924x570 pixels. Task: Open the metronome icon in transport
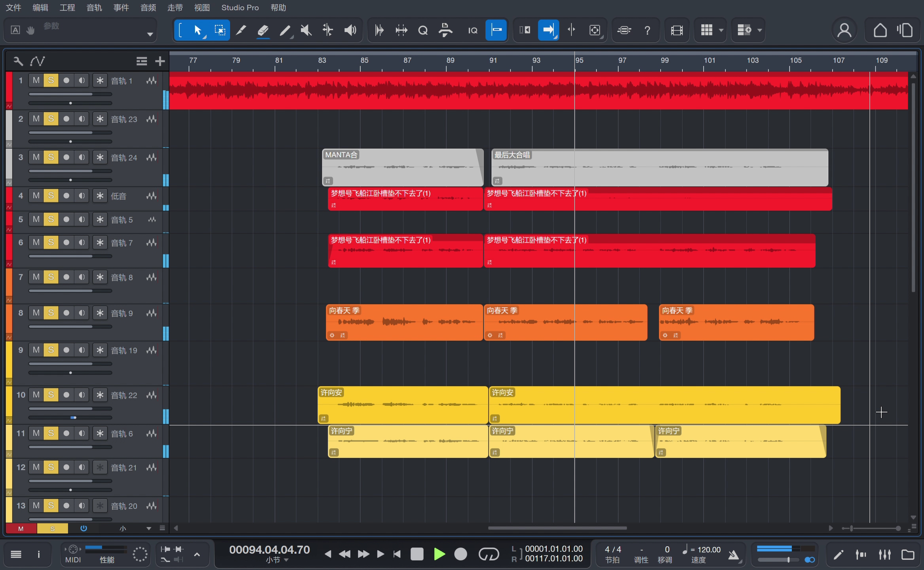(x=734, y=555)
